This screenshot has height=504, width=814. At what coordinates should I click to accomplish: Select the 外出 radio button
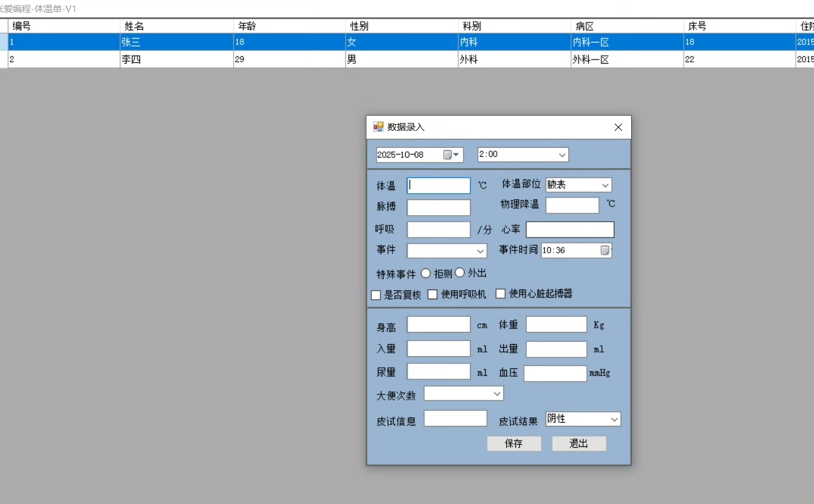coord(460,273)
